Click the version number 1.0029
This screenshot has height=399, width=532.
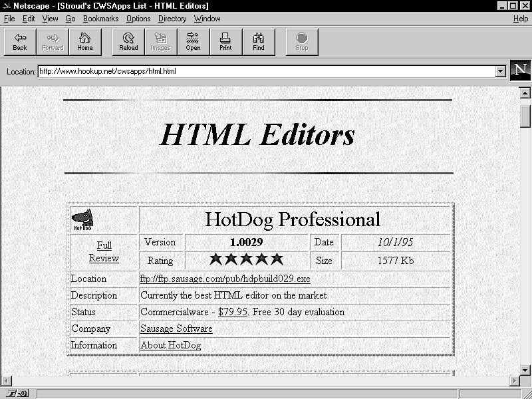pos(246,242)
